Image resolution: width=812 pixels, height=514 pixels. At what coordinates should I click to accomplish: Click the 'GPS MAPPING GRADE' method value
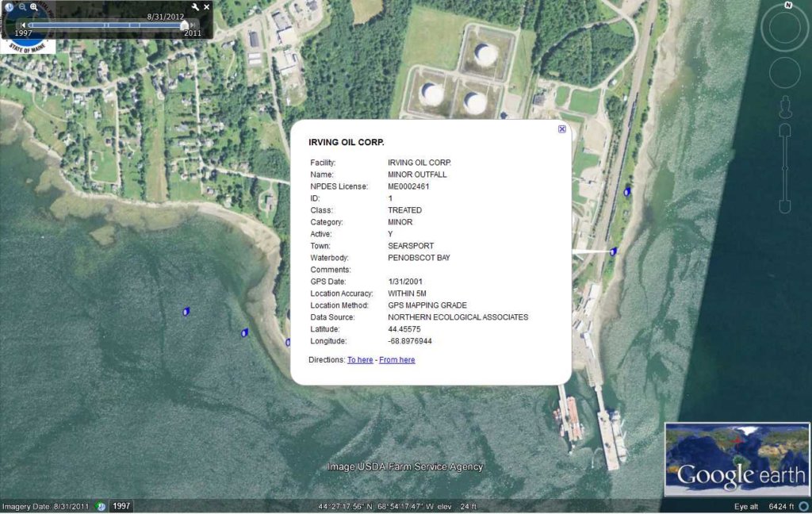coord(427,305)
